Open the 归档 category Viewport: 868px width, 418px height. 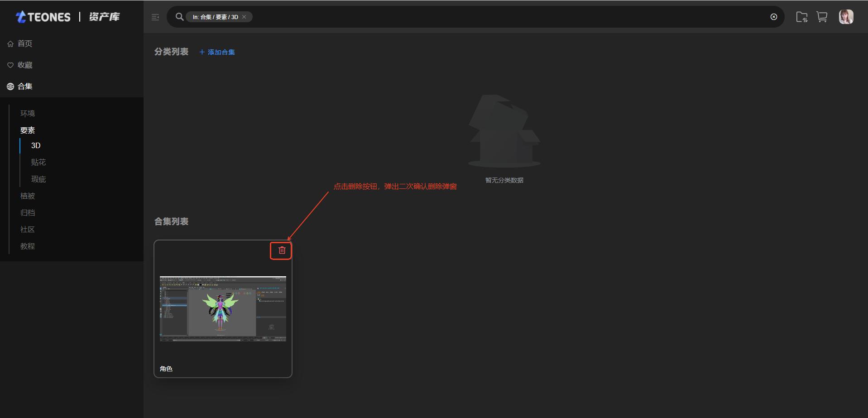click(28, 212)
